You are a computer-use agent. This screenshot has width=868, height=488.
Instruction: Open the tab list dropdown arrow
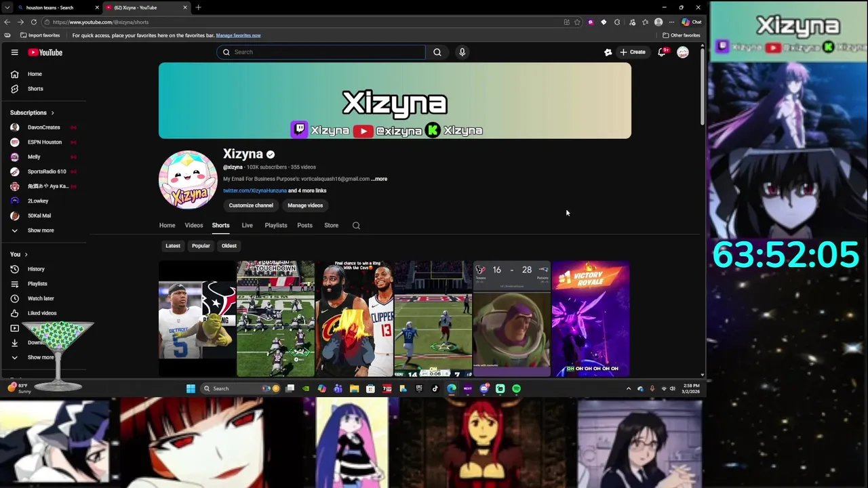(x=7, y=7)
